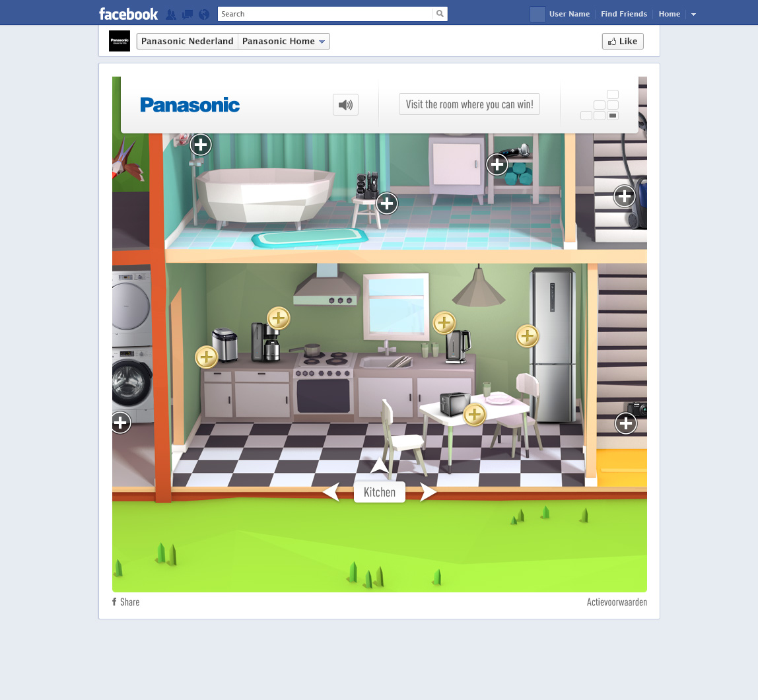
Task: Navigate up to the room above
Action: click(x=380, y=465)
